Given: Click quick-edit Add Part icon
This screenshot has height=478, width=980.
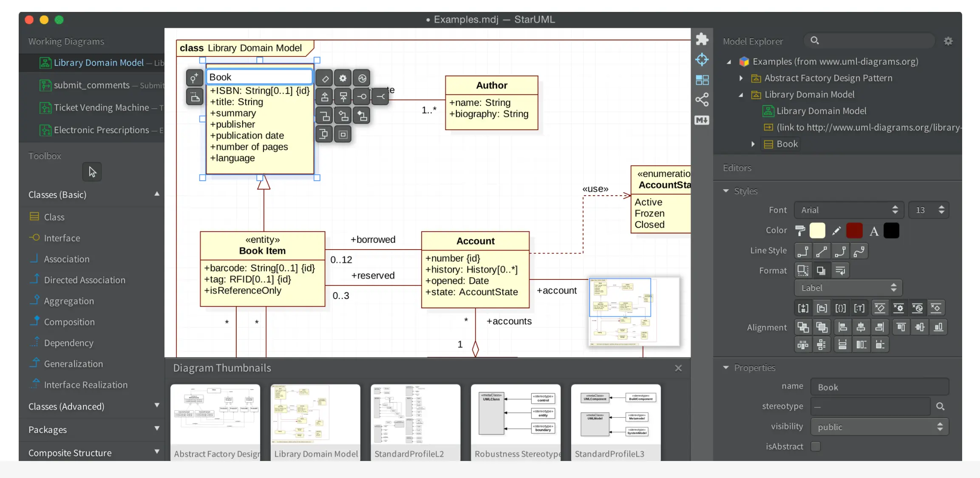Looking at the screenshot, I should [343, 134].
